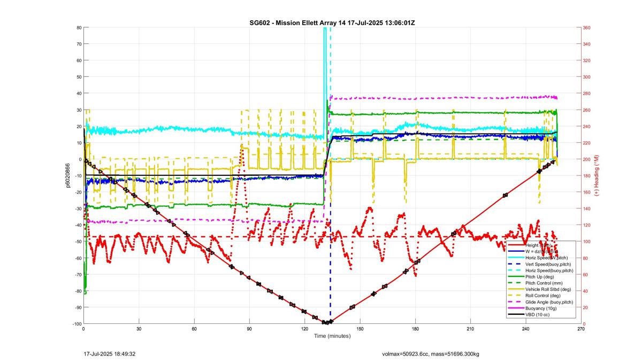
Task: Click the left axis tick label '-70'
Action: pos(78,275)
